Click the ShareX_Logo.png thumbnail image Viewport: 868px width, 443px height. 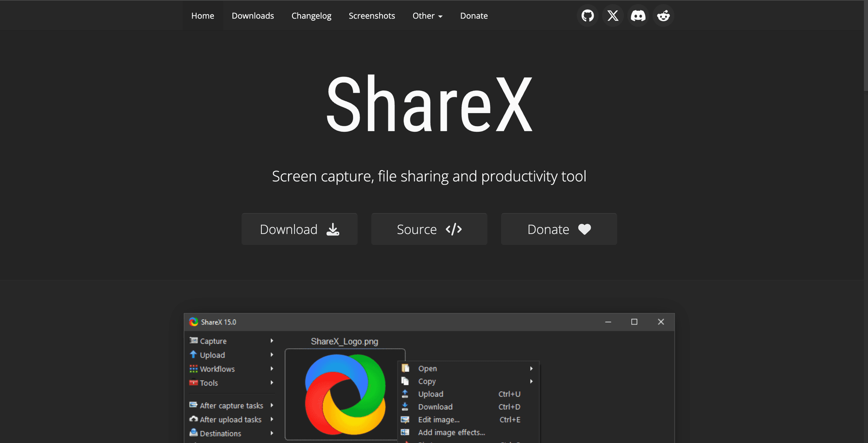(x=345, y=394)
